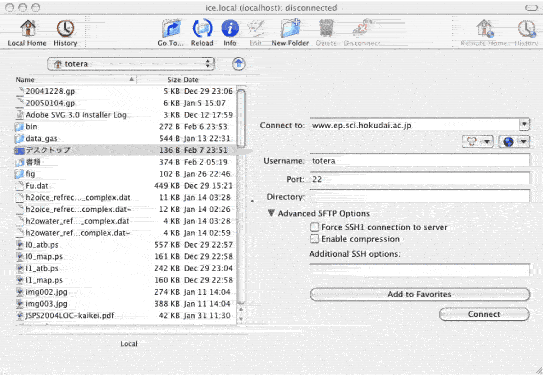Viewport: 543px width, 375px height.
Task: Enable Force SSH1 connection to server
Action: coord(314,227)
